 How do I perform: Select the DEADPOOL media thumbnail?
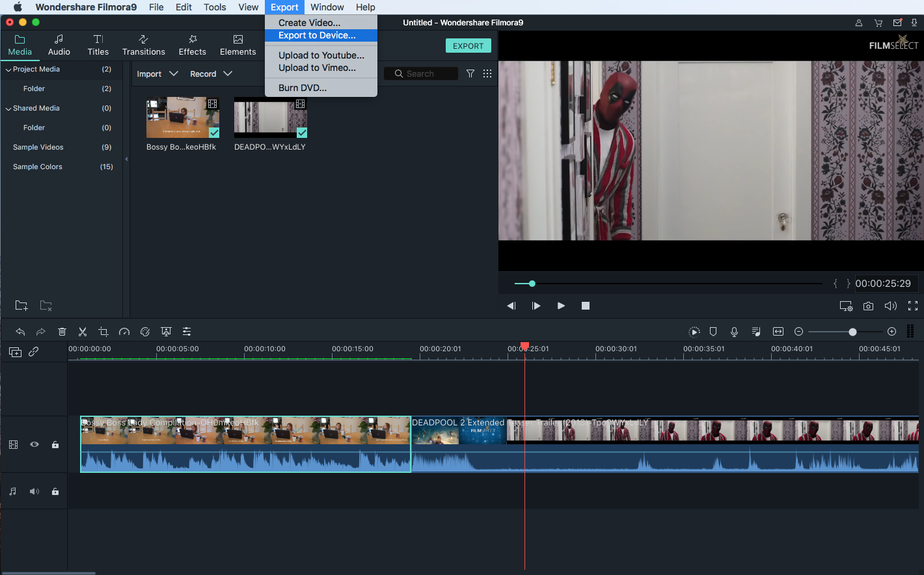(271, 118)
